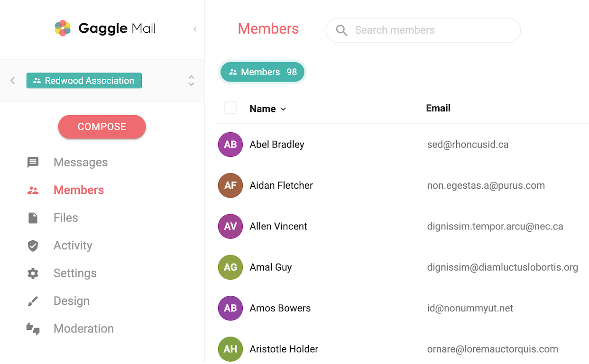The height and width of the screenshot is (364, 589).
Task: Sort by the Name column header
Action: coord(268,109)
